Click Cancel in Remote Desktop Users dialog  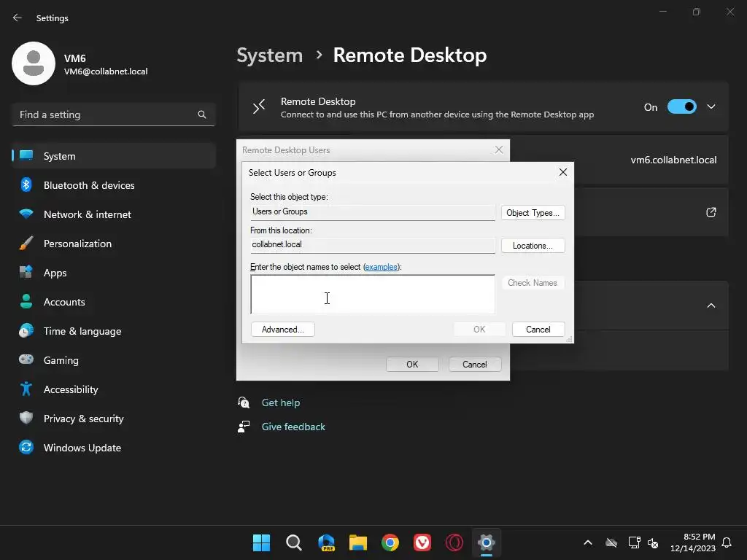475,365
